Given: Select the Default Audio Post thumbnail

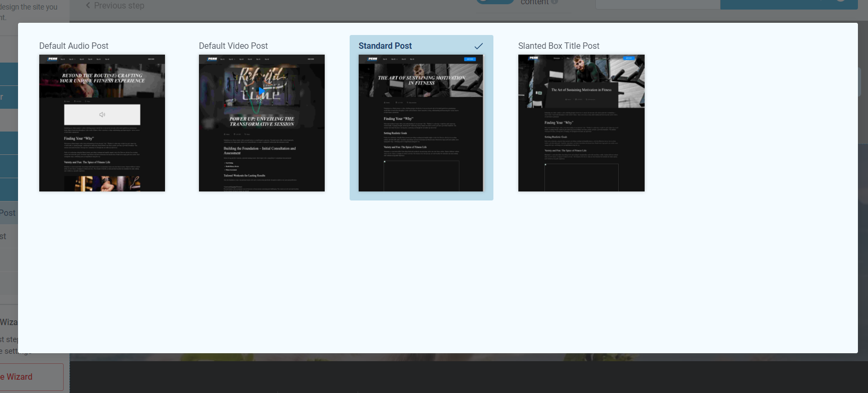Looking at the screenshot, I should [x=102, y=123].
